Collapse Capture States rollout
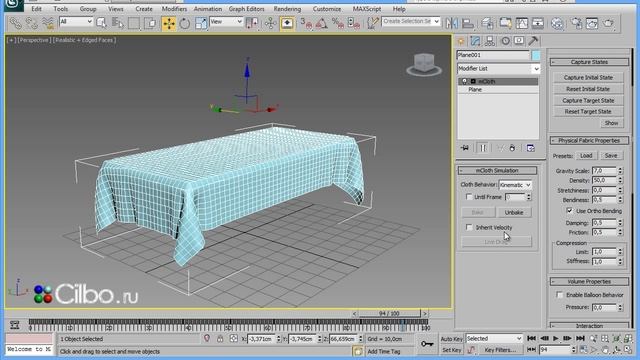This screenshot has width=640, height=360. (x=589, y=62)
